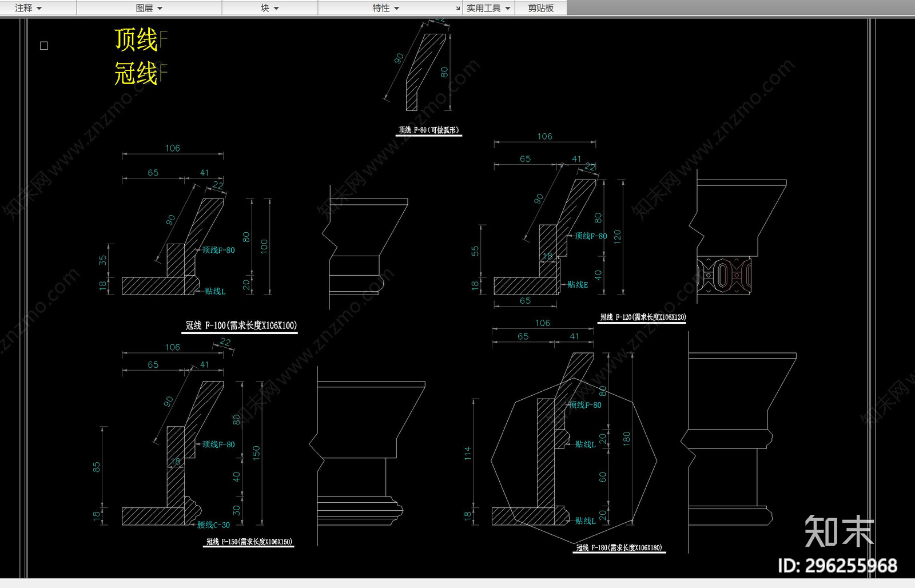Screen dimensions: 915x588
Task: Select the 顶线F-80 label in the F-180 section
Action: pyautogui.click(x=585, y=404)
